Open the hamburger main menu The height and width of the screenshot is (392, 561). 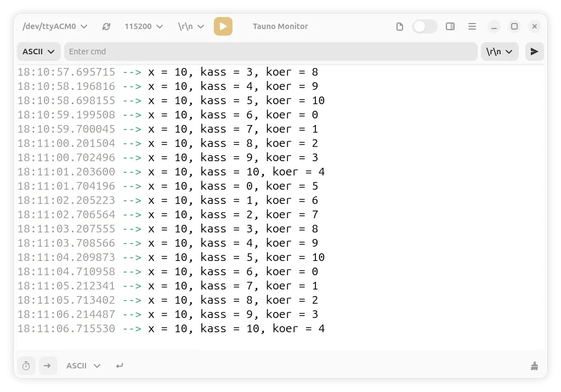coord(472,26)
